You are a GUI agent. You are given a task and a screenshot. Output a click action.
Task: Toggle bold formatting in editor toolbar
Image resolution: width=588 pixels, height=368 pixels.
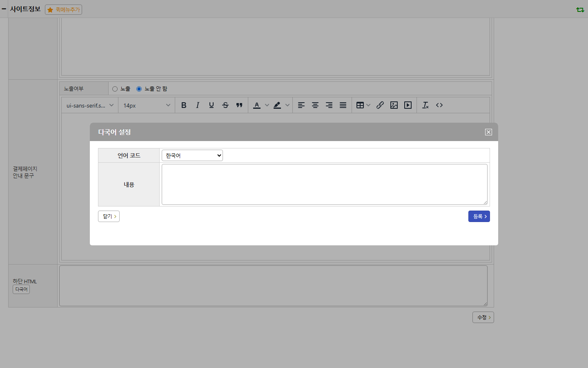184,105
